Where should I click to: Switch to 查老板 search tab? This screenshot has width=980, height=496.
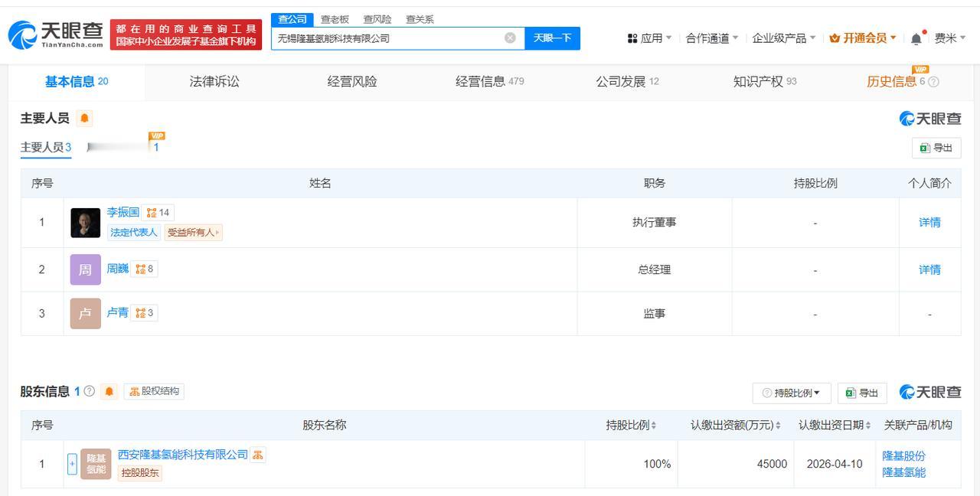click(335, 20)
